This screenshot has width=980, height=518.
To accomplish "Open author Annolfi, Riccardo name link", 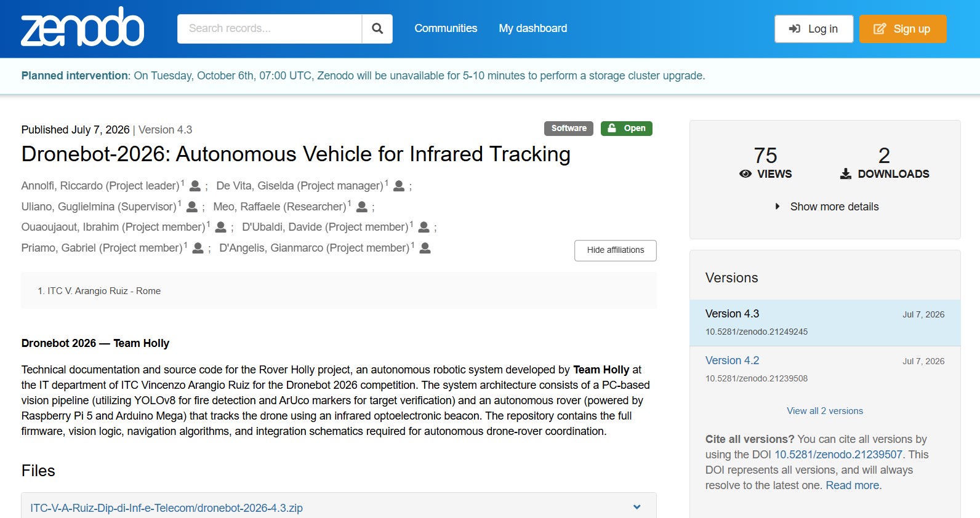I will (100, 186).
